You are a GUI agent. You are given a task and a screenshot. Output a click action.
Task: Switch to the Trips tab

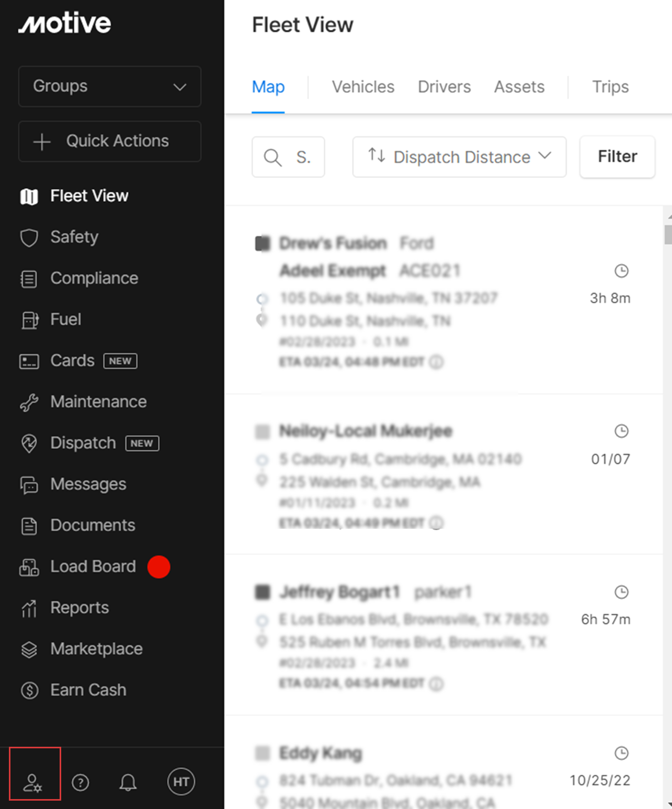tap(610, 87)
